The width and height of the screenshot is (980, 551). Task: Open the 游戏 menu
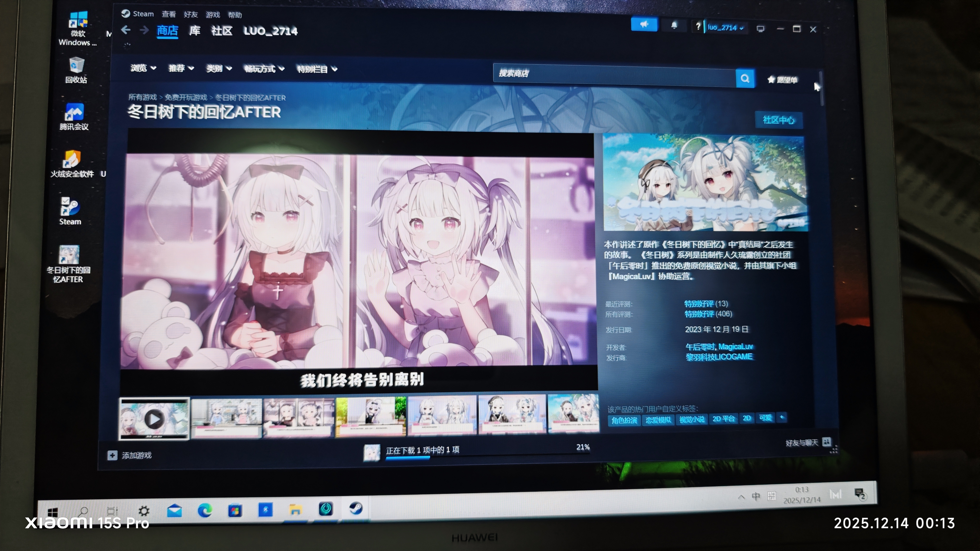(213, 15)
